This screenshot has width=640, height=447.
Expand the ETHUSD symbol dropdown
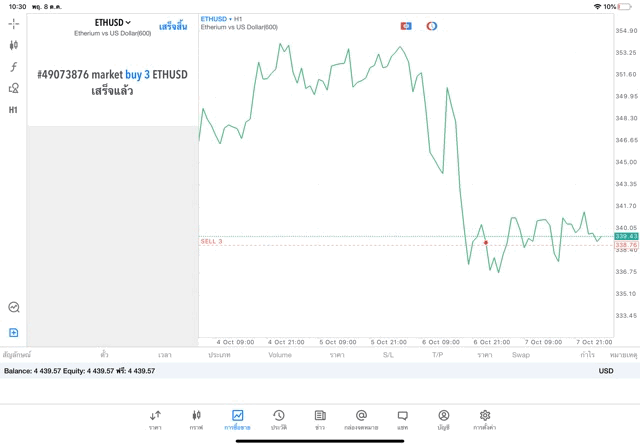coord(113,22)
